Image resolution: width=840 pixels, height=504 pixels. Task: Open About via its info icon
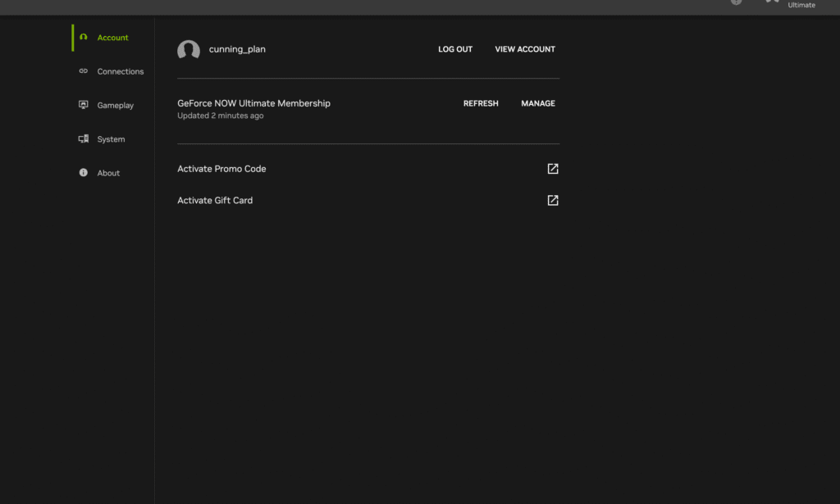(x=83, y=172)
